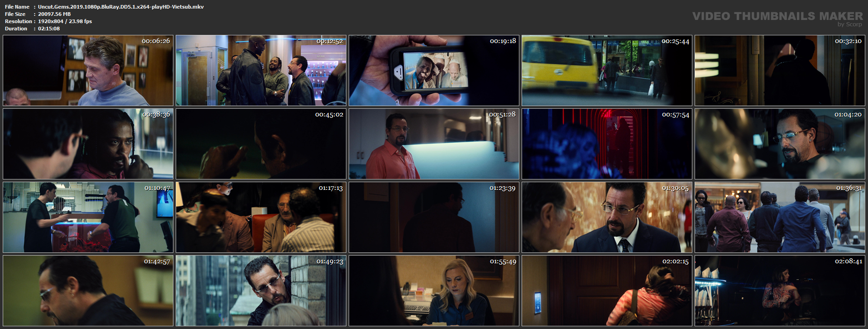
Task: Click the 'Duration' label
Action: click(16, 29)
